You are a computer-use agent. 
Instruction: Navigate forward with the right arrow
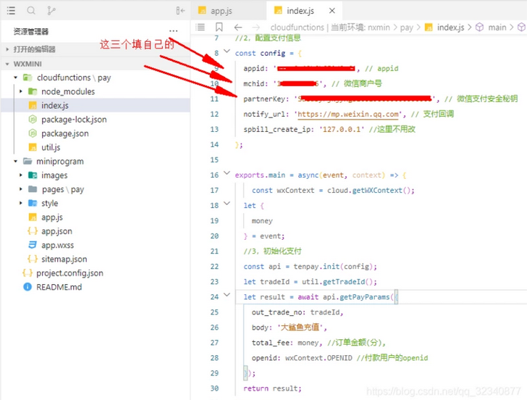pyautogui.click(x=256, y=27)
